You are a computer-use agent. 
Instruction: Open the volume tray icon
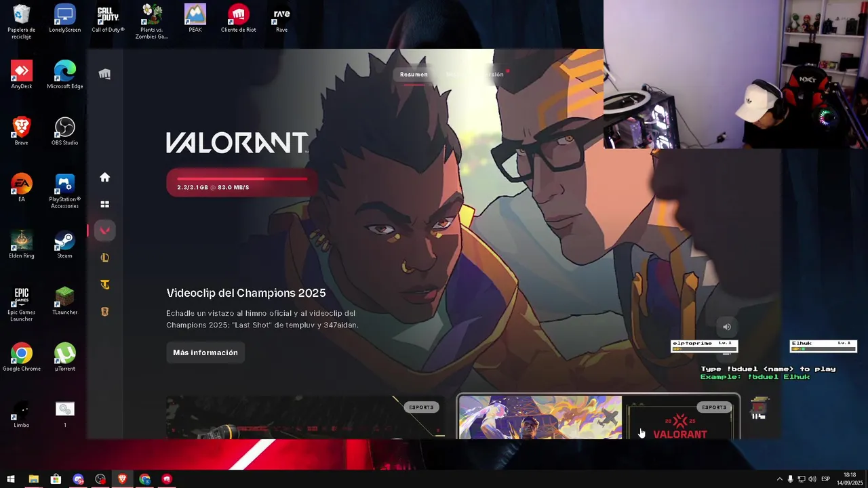[812, 479]
